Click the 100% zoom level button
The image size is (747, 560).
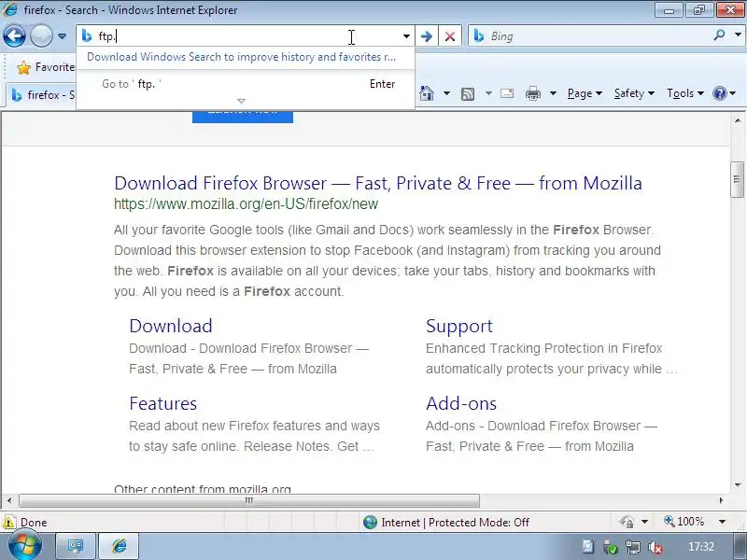[684, 522]
